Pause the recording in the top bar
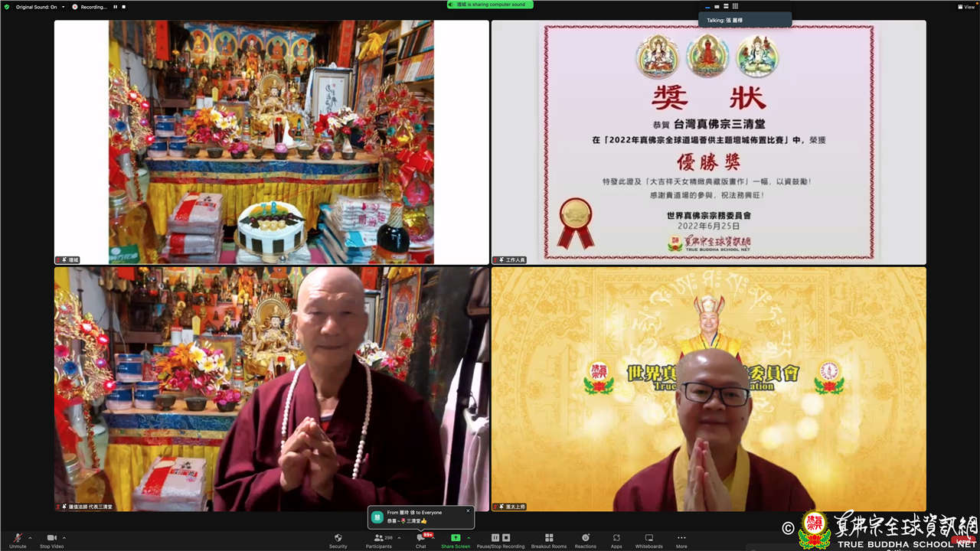 click(116, 7)
